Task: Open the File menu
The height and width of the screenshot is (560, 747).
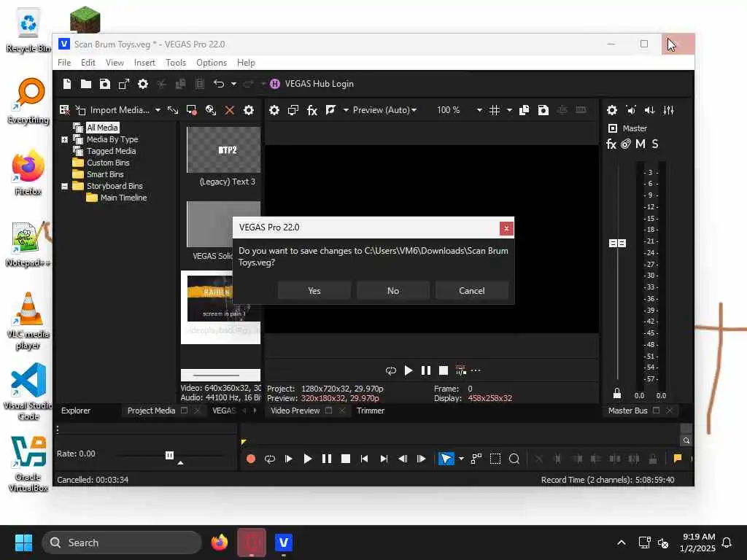Action: click(x=64, y=63)
